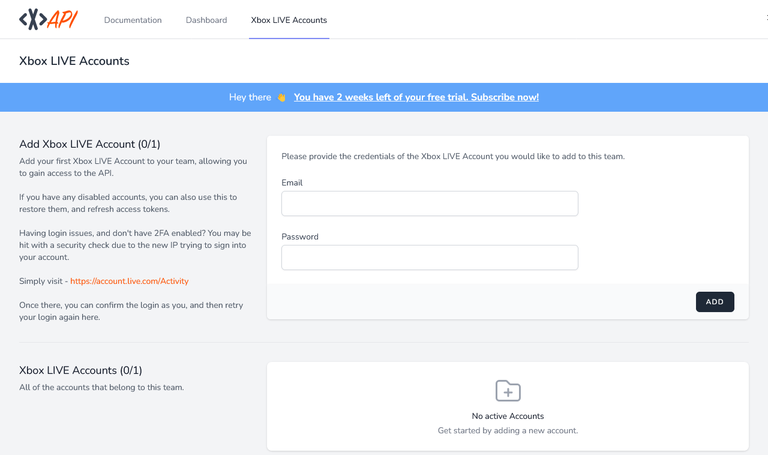This screenshot has width=768, height=455.
Task: Click the "Xbox LIVE Accounts (0/1)" section heading
Action: tap(81, 370)
